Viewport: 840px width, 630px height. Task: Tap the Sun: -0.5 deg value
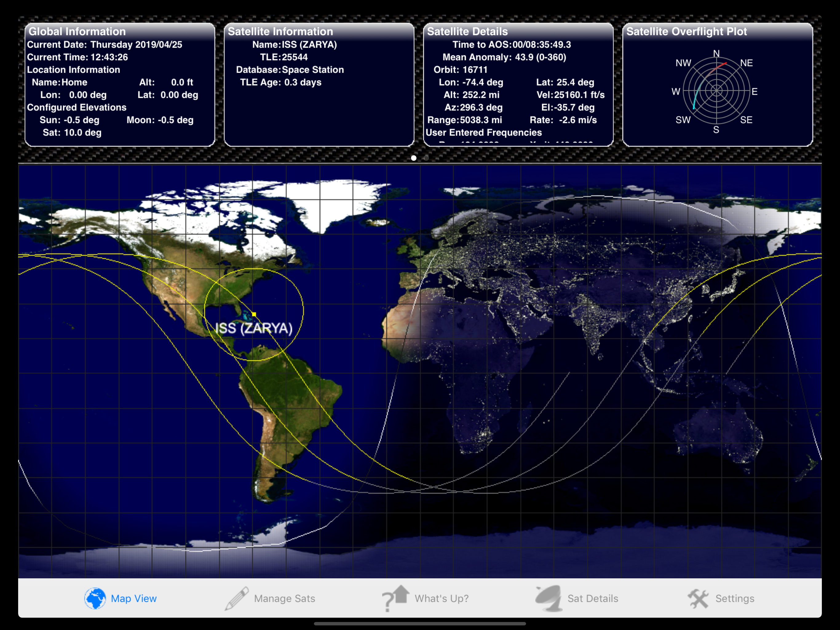pyautogui.click(x=69, y=120)
